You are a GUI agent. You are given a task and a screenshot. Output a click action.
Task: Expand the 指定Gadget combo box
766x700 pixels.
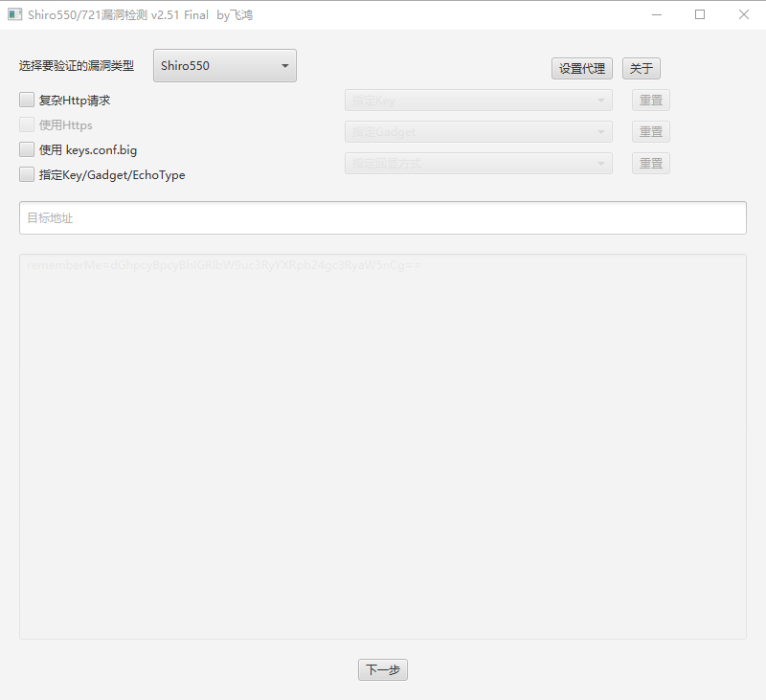click(x=479, y=132)
